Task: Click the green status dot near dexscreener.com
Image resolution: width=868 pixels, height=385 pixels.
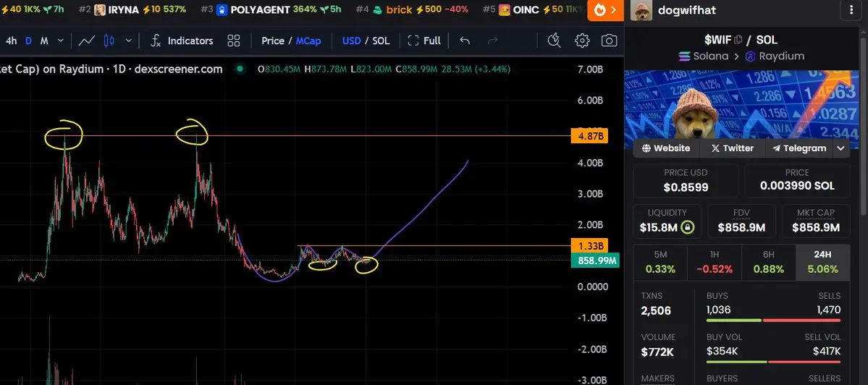Action: [x=240, y=69]
